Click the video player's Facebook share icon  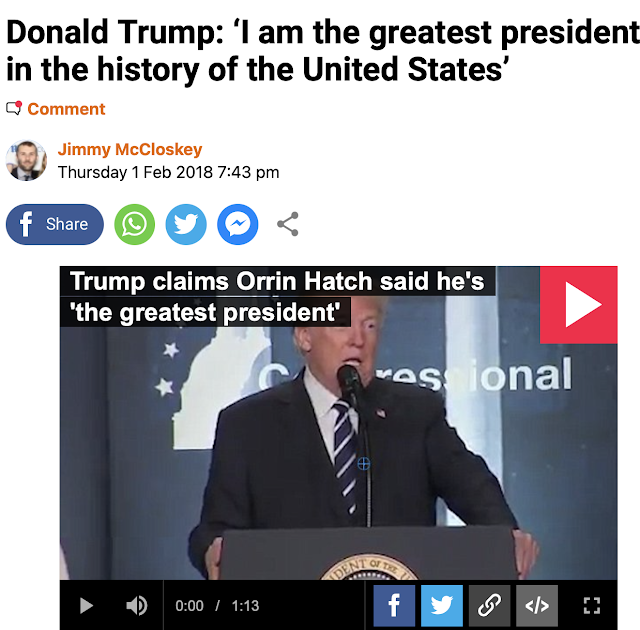(x=394, y=606)
